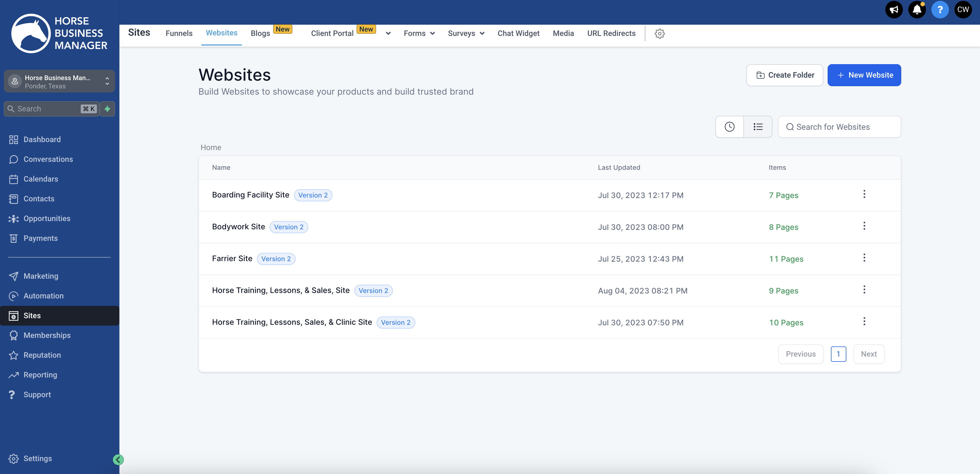The height and width of the screenshot is (474, 980).
Task: Click the Create Folder button
Action: tap(785, 75)
